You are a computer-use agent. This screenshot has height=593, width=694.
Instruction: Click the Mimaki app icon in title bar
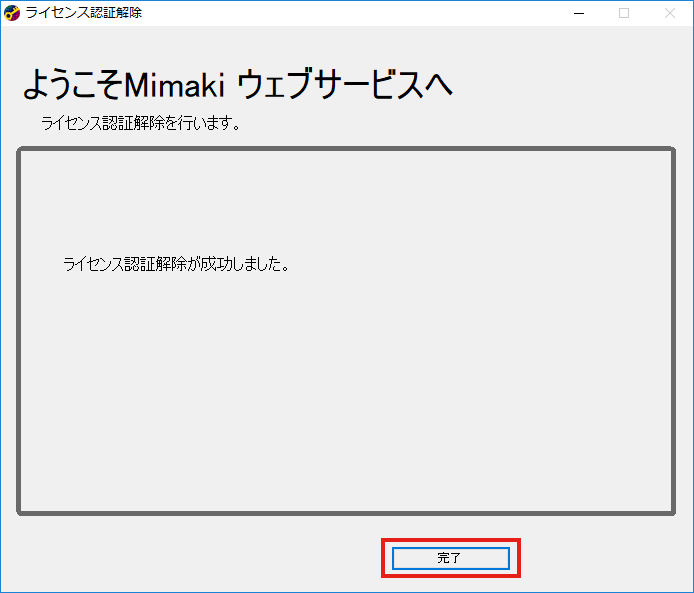(12, 13)
